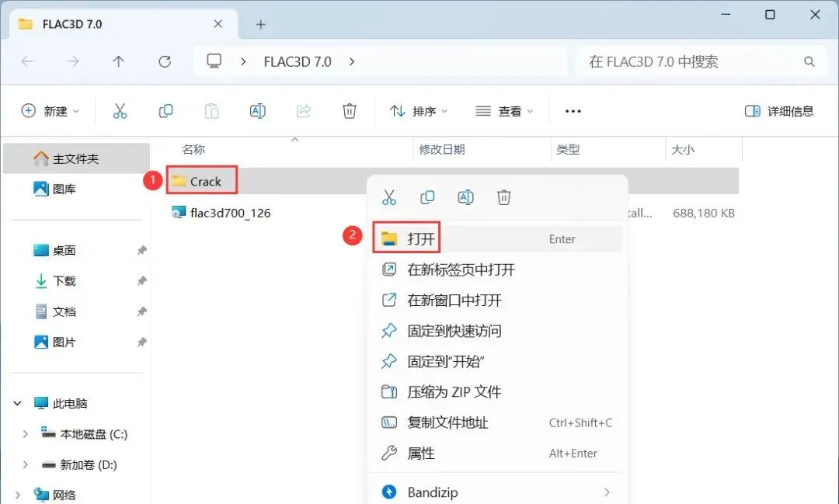839x504 pixels.
Task: Click the Share icon in the toolbar
Action: [304, 111]
